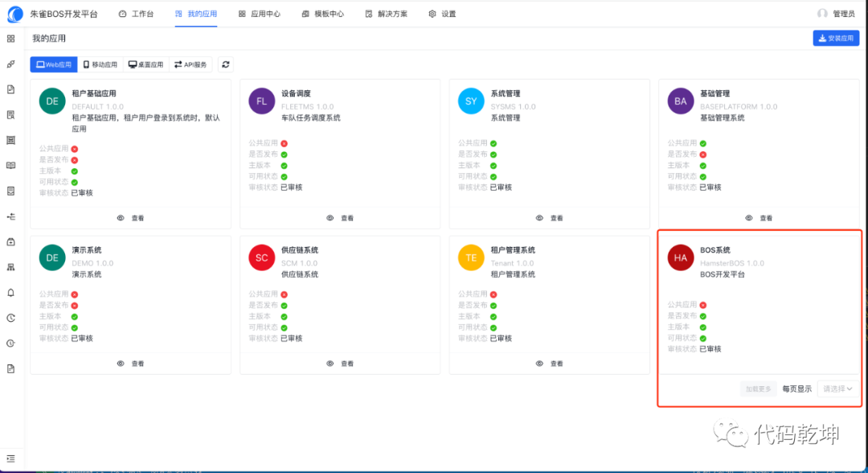Click the purple FL avatar of 设备调度
Image resolution: width=868 pixels, height=473 pixels.
(x=261, y=101)
